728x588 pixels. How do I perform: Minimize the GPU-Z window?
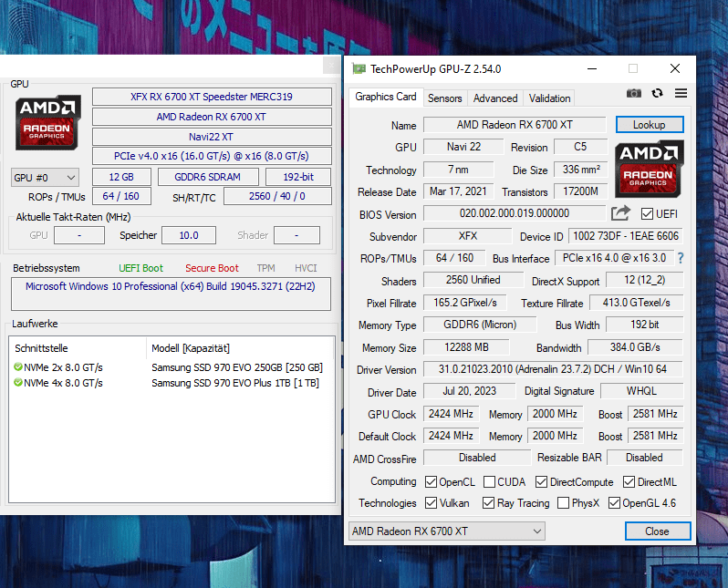click(592, 68)
